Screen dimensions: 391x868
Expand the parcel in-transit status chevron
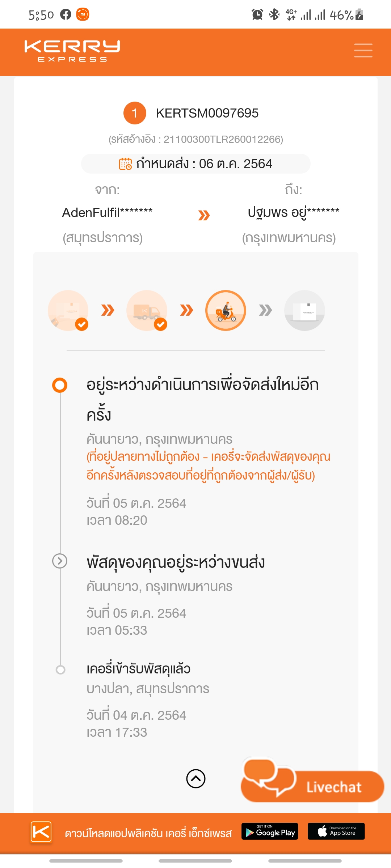(x=60, y=561)
